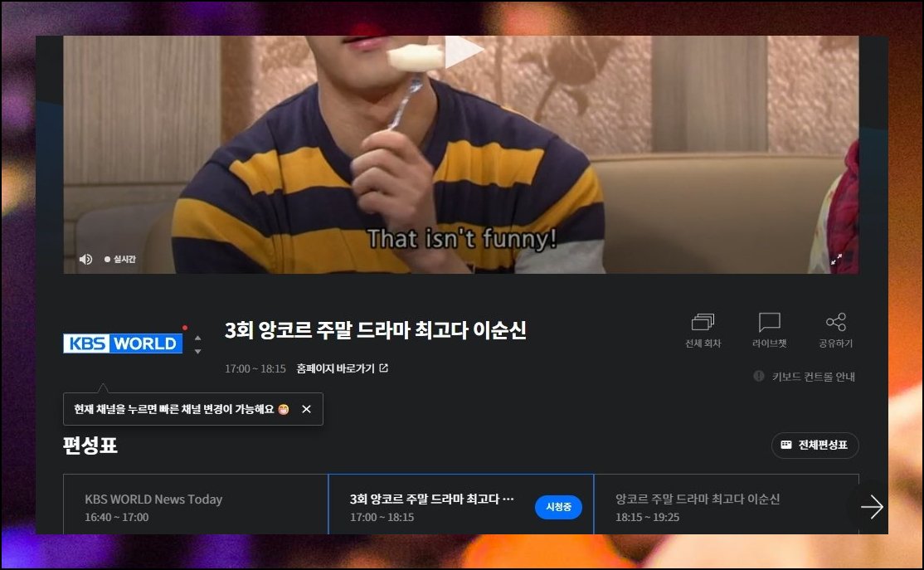Click the 실시간 live indicator
The height and width of the screenshot is (570, 924).
(120, 260)
